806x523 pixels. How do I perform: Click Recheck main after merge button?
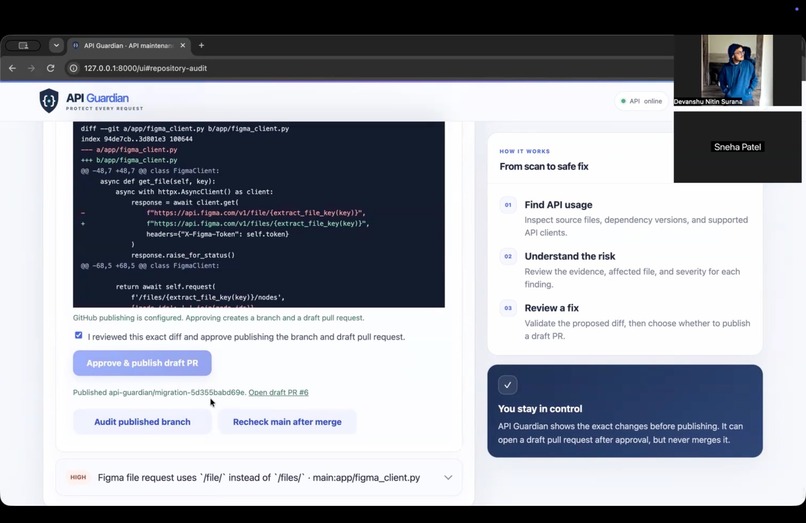click(287, 422)
